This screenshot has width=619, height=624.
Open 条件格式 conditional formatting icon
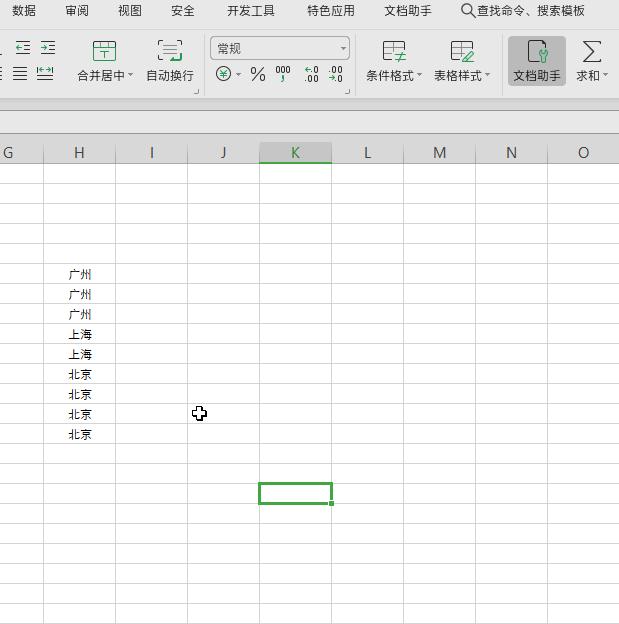tap(394, 51)
